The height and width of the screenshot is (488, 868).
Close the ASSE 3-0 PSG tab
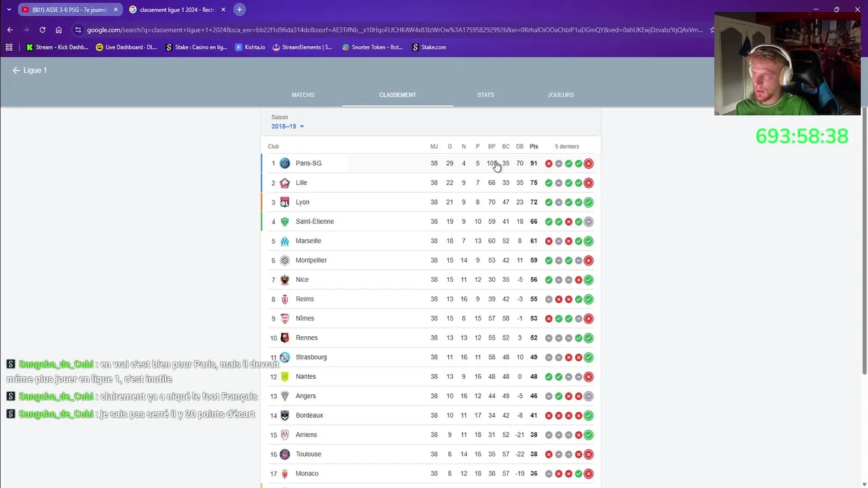(x=115, y=9)
